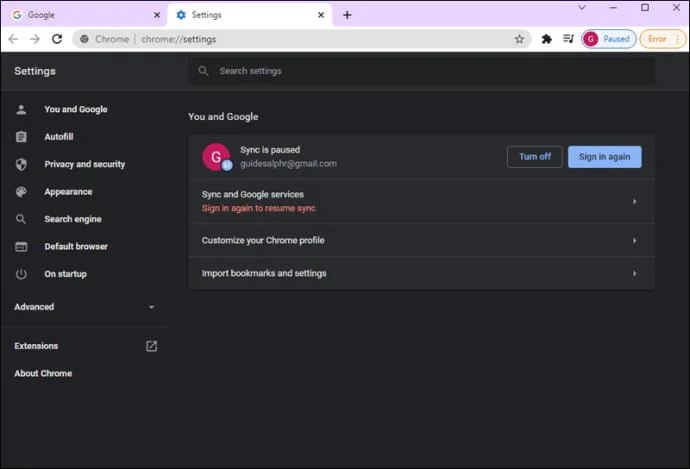This screenshot has height=469, width=690.
Task: Click the Sign in again button
Action: [604, 157]
